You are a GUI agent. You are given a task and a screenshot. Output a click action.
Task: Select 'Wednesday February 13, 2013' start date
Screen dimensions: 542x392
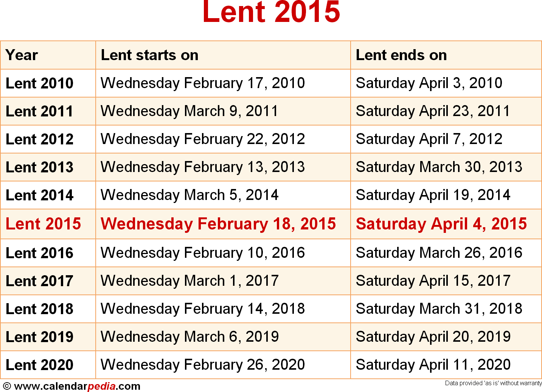coord(203,167)
